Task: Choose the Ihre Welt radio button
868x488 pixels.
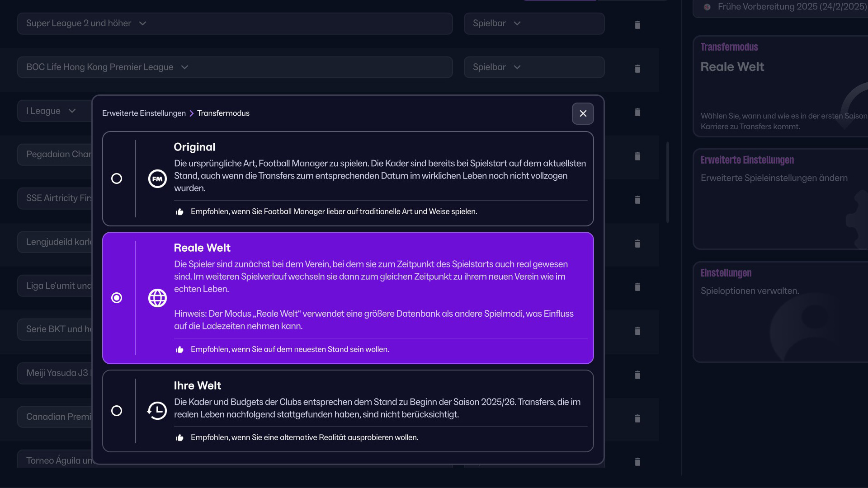Action: coord(117,411)
